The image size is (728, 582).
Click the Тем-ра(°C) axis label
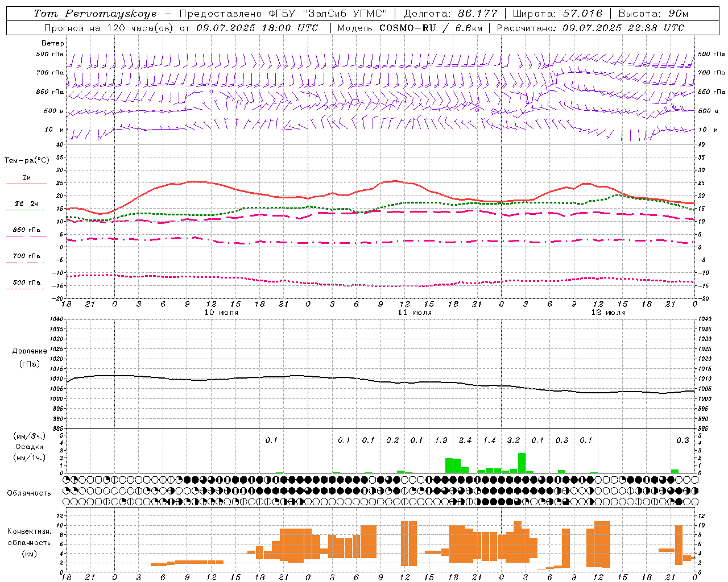27,161
